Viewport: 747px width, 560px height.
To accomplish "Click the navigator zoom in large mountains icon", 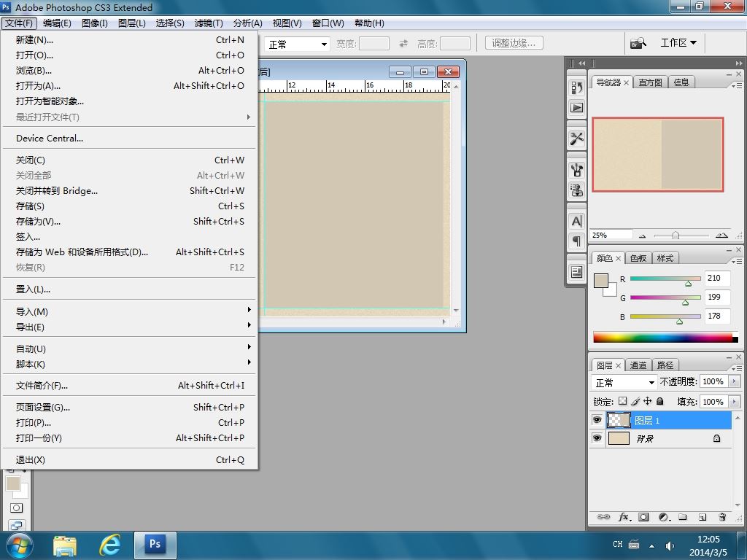I will [x=721, y=235].
